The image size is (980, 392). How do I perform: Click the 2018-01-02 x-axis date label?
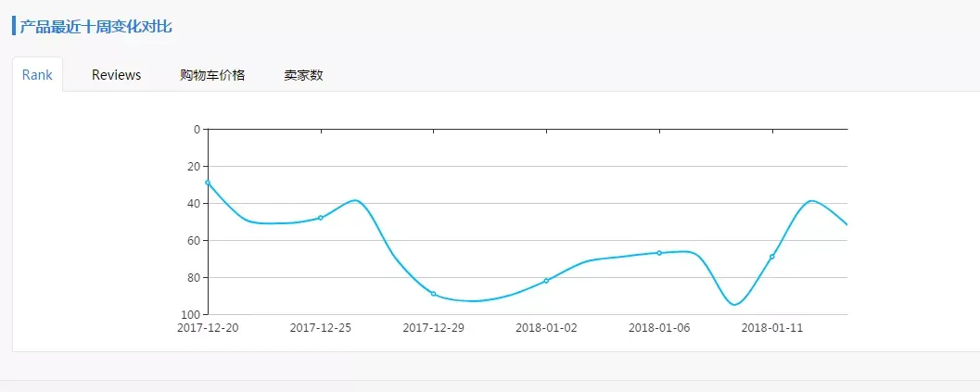coord(546,328)
